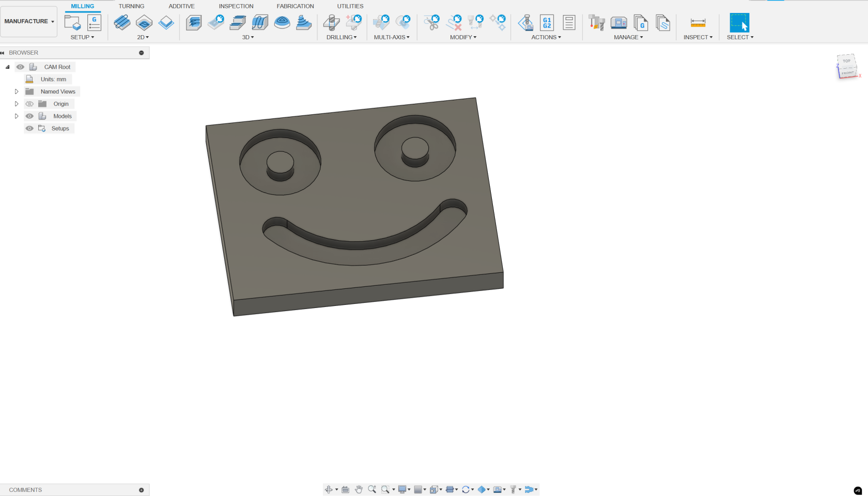The width and height of the screenshot is (868, 496).
Task: Switch to the INSPECTION tab
Action: coord(236,6)
